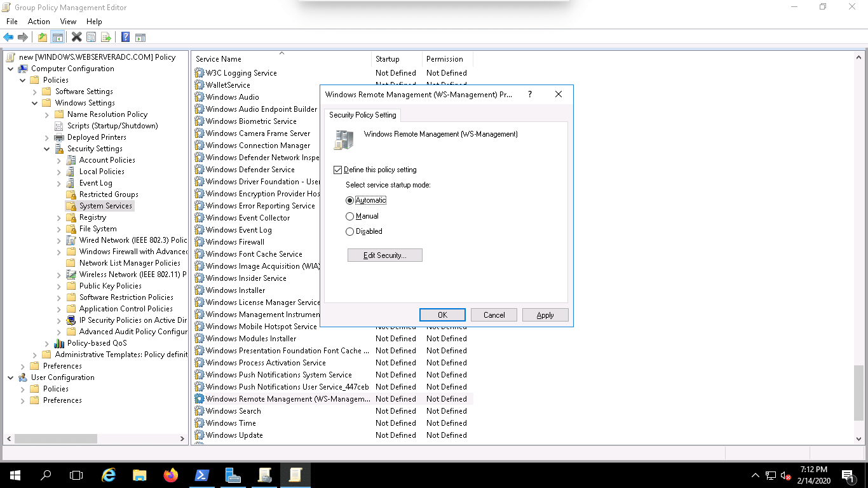Click the Export List toolbar icon
This screenshot has height=488, width=868.
(106, 37)
